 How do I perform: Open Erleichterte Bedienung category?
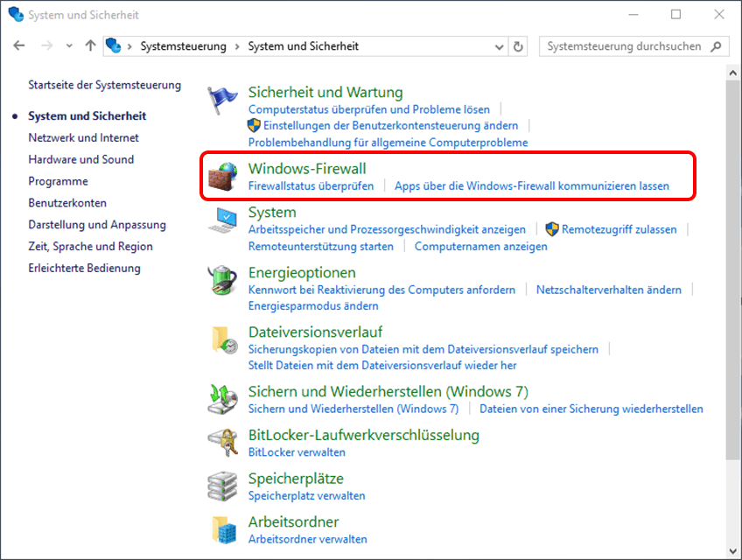pyautogui.click(x=84, y=269)
